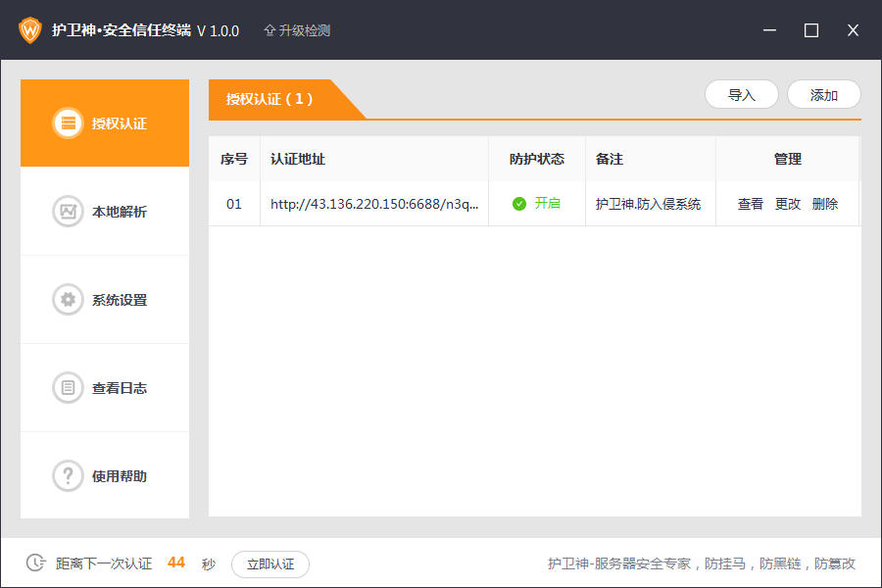Click the 使用帮助 question mark icon
The height and width of the screenshot is (588, 882).
click(x=68, y=476)
